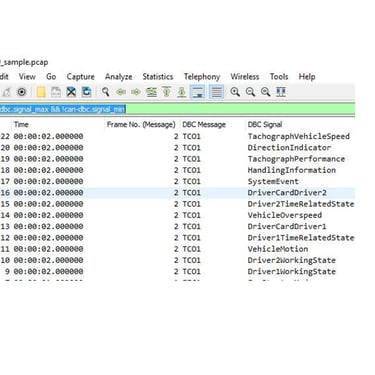Save the capture file using the toolbar icon
The width and height of the screenshot is (375, 375).
pyautogui.click(x=56, y=92)
